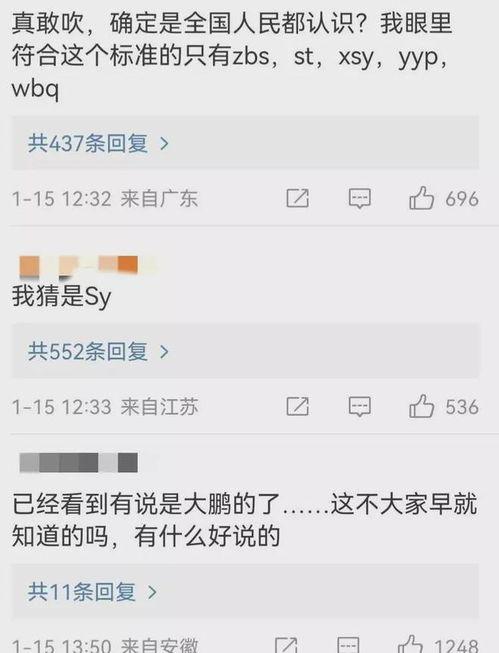Tap the chevron next to 共552条回复
Viewport: 499px width, 653px height.
coord(165,352)
